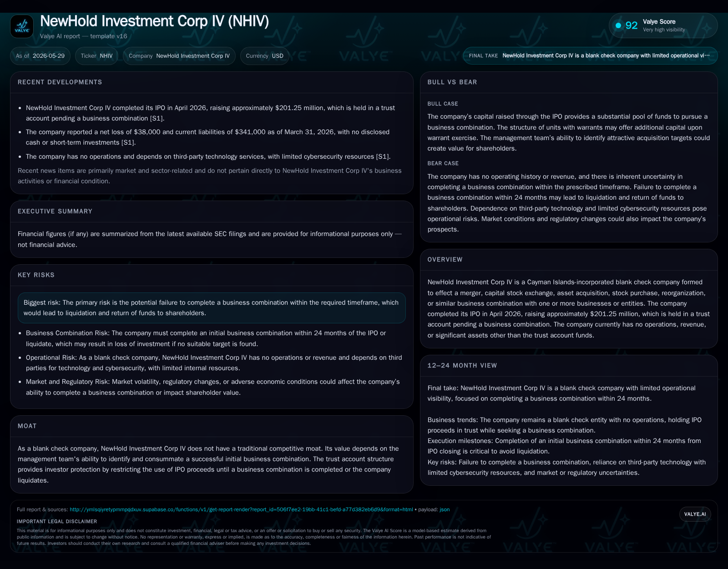Click the 'Key risks: Failure to complete' line
The height and width of the screenshot is (569, 728).
coord(567,468)
